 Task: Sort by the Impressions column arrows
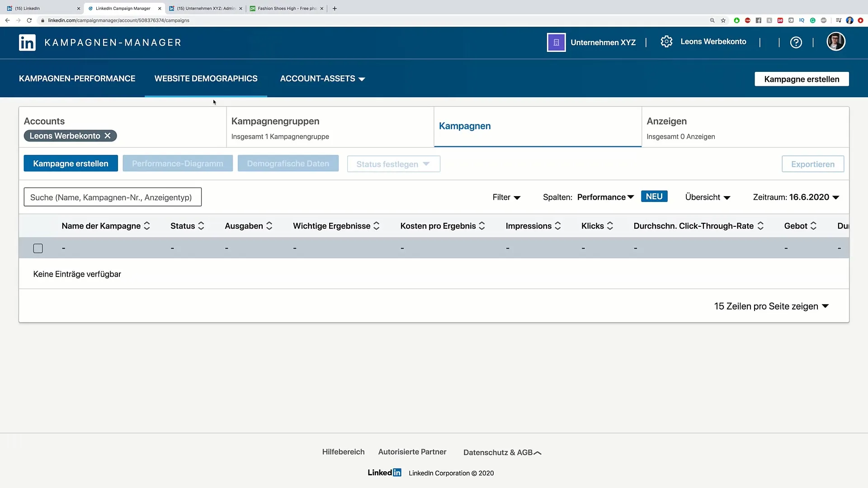558,226
